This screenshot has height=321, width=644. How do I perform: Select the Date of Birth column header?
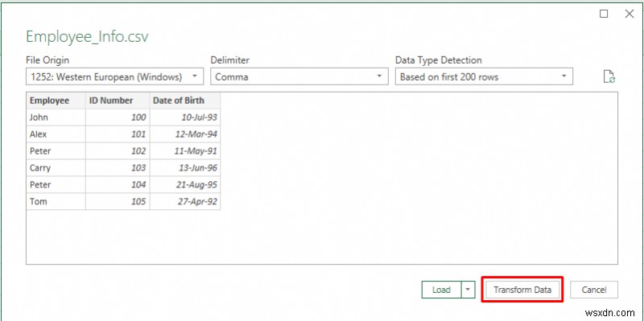(x=185, y=101)
